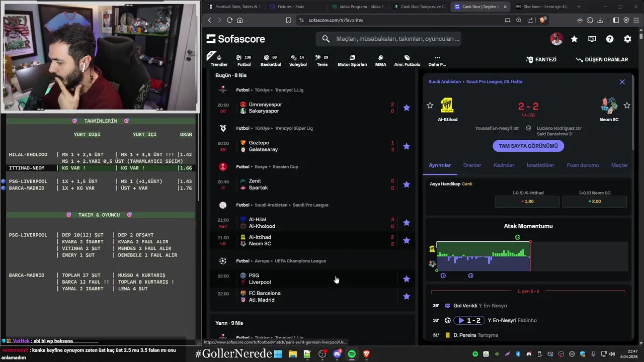Select the Tenis sport category
This screenshot has height=362, width=644.
(x=322, y=60)
